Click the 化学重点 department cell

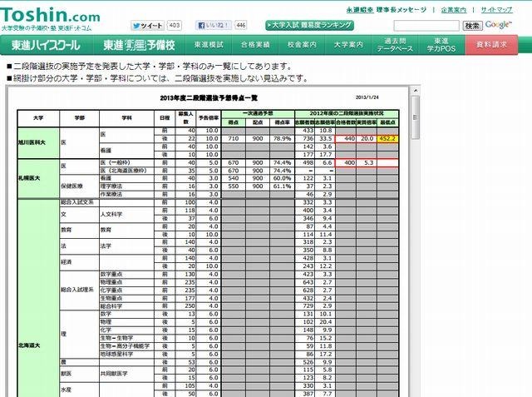pyautogui.click(x=126, y=290)
